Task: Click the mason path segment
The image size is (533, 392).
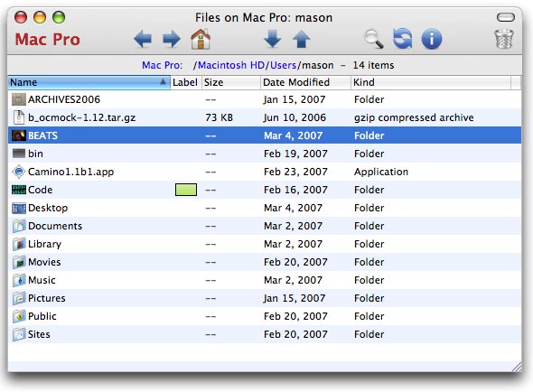Action: [x=318, y=65]
